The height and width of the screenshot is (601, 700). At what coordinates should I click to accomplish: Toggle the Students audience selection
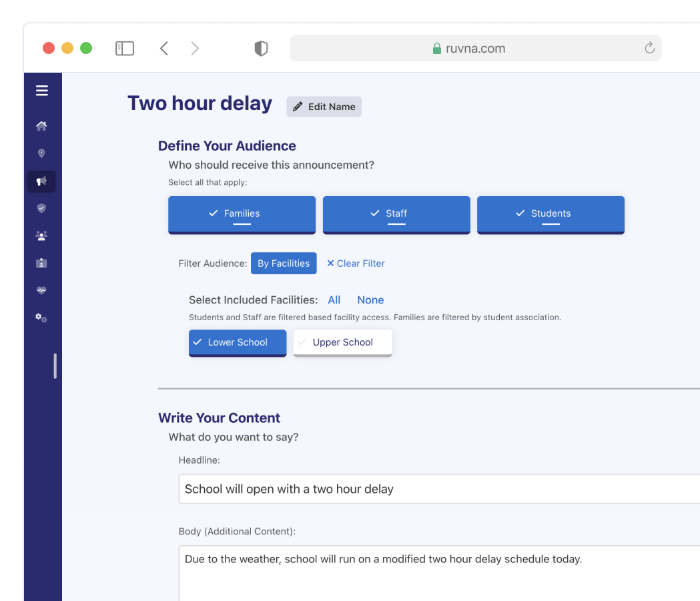click(x=551, y=213)
